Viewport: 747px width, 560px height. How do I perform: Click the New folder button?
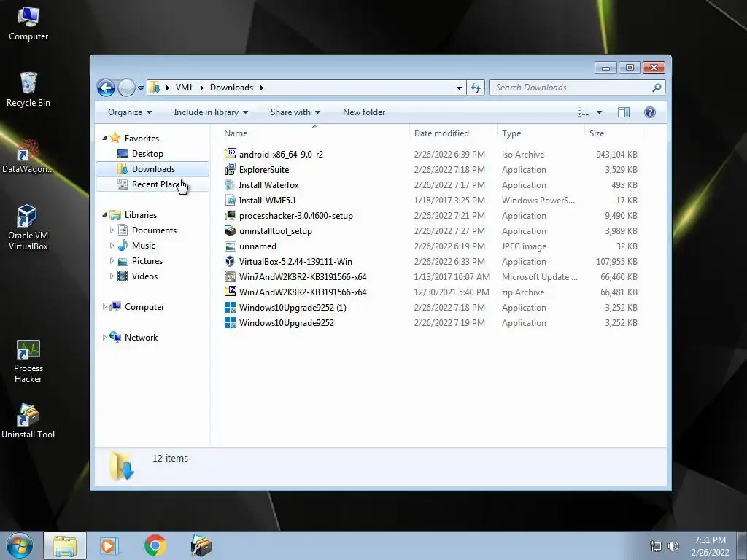coord(364,112)
